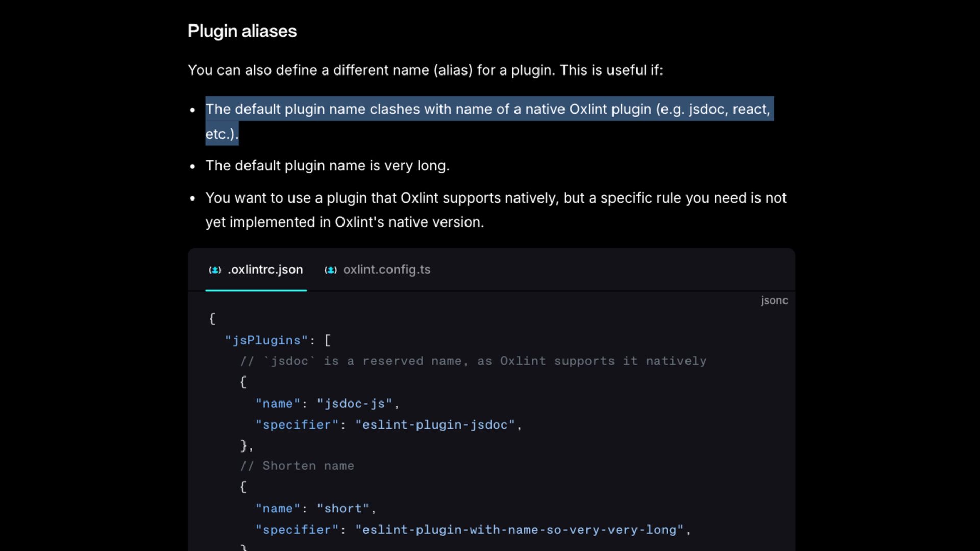Click the oxlint.config.ts file icon

(331, 270)
